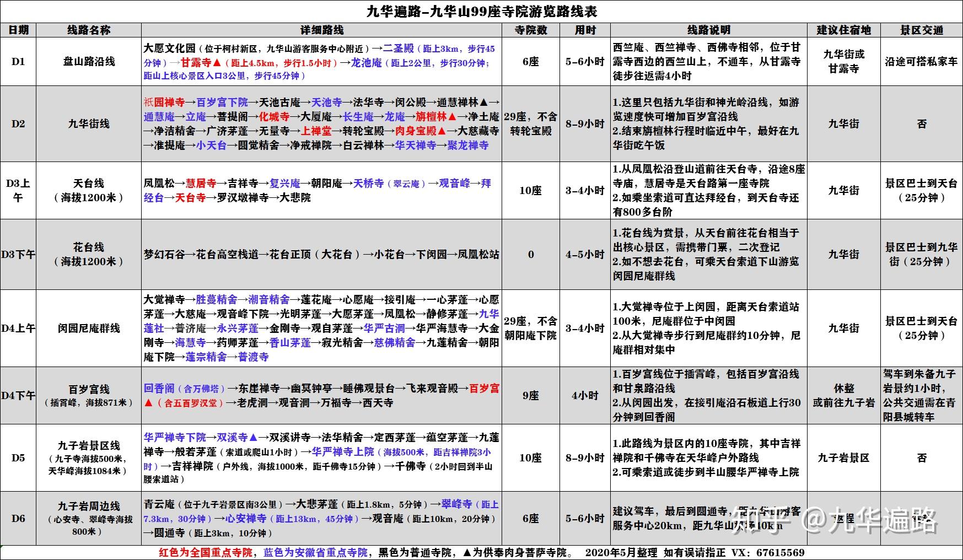The height and width of the screenshot is (560, 963).
Task: Select the 九子岩景区 lodging cell
Action: pos(844,457)
